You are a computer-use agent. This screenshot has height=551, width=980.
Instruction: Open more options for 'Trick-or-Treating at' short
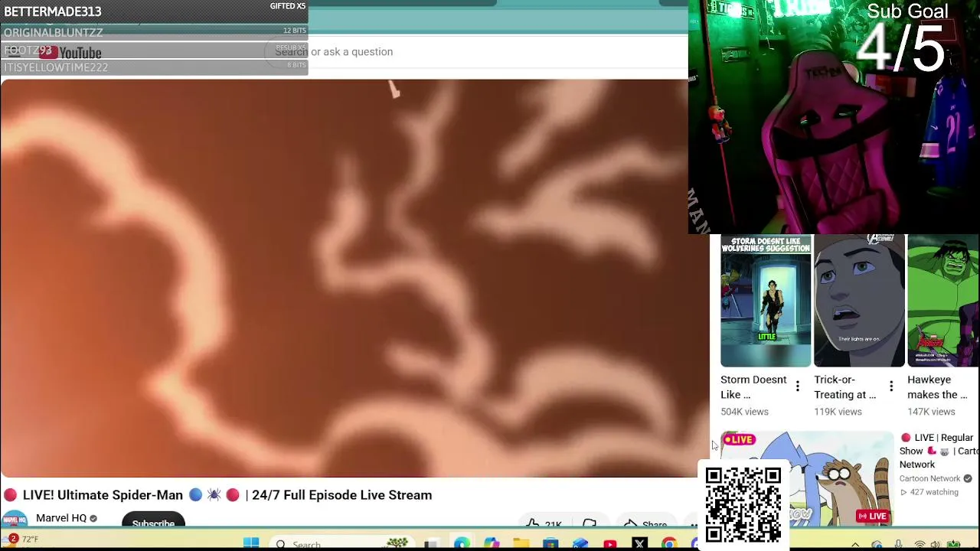(x=891, y=386)
